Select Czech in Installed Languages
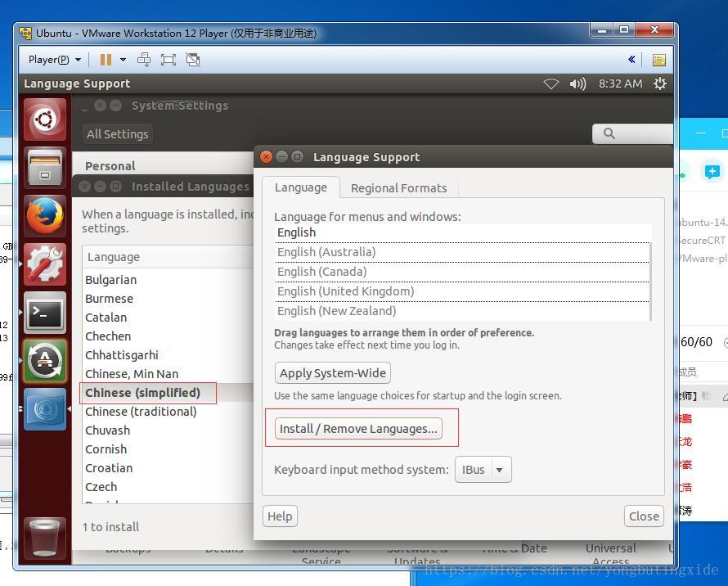Image resolution: width=728 pixels, height=586 pixels. tap(168, 486)
